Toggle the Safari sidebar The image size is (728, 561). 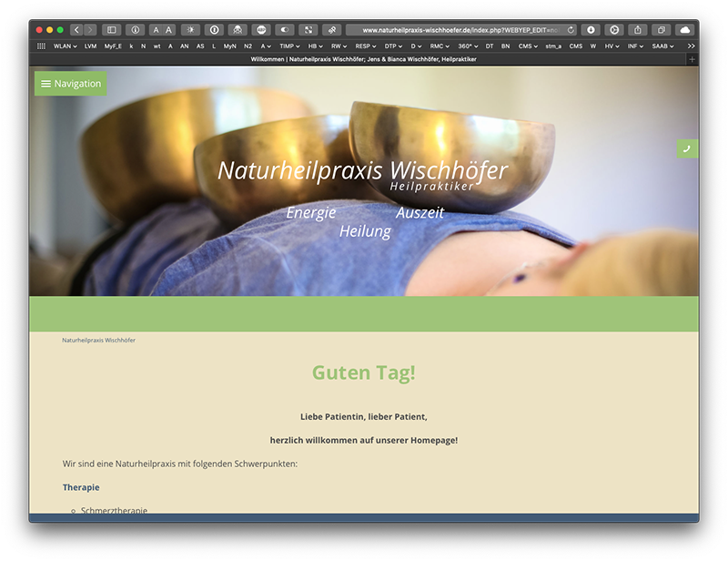point(111,30)
